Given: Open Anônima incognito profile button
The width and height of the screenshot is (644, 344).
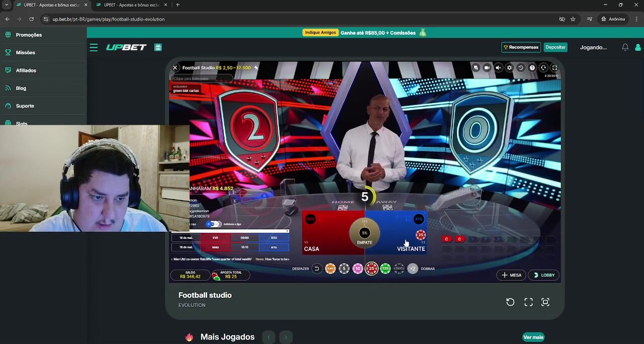Looking at the screenshot, I should click(613, 19).
